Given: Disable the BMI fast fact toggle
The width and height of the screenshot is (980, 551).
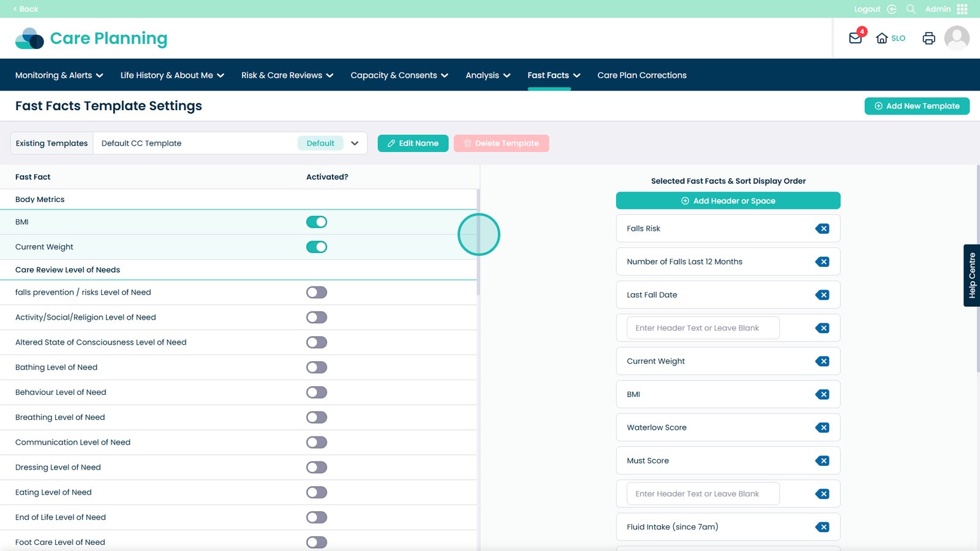Looking at the screenshot, I should click(317, 222).
